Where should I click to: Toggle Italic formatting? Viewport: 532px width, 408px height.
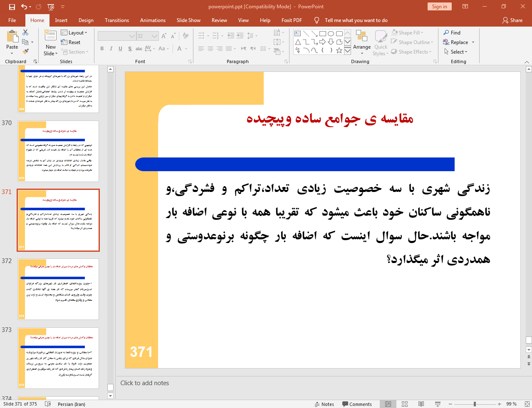tap(111, 49)
